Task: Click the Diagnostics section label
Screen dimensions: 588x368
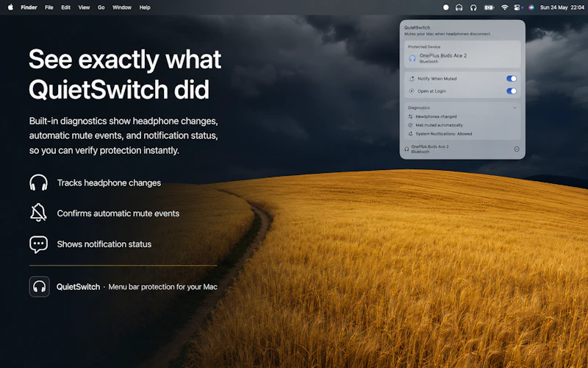Action: click(419, 107)
